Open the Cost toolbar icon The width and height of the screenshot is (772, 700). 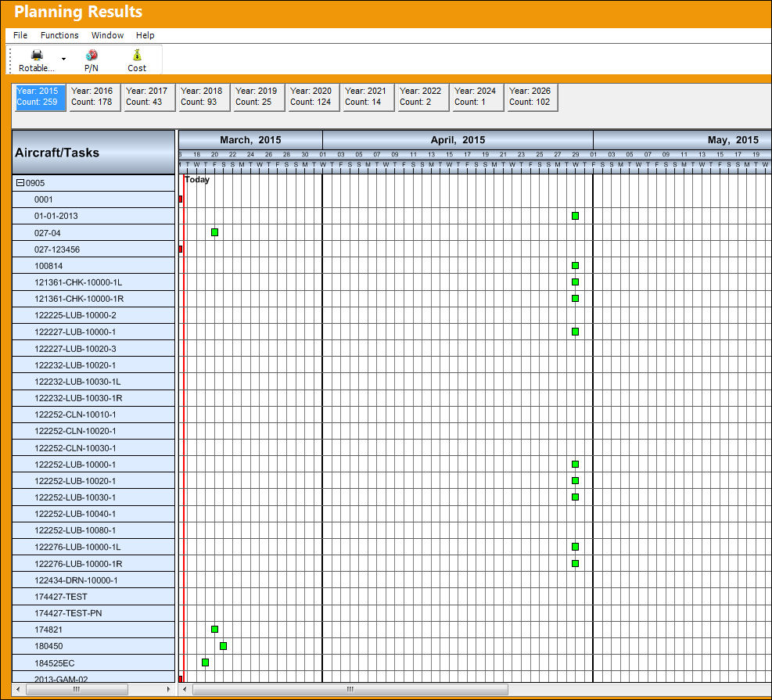coord(137,55)
